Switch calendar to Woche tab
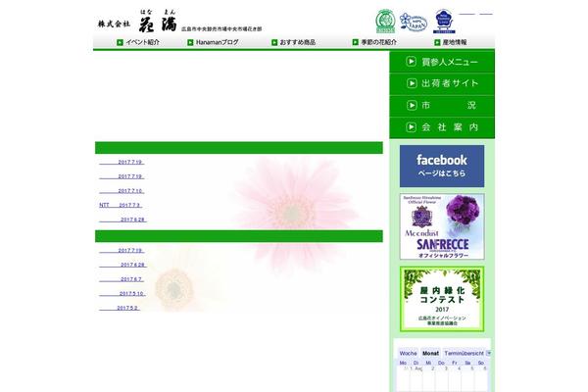 pyautogui.click(x=408, y=353)
